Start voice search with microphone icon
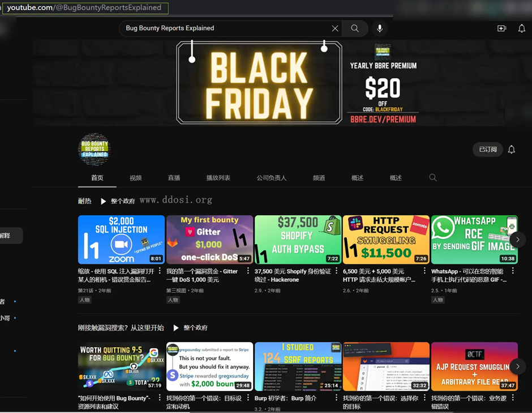This screenshot has height=413, width=532. point(380,28)
